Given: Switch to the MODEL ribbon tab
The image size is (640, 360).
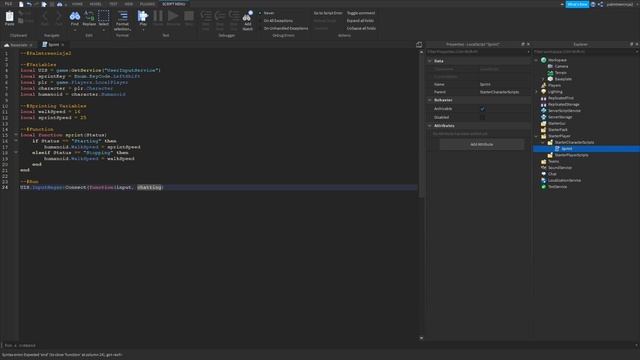Looking at the screenshot, I should [96, 4].
